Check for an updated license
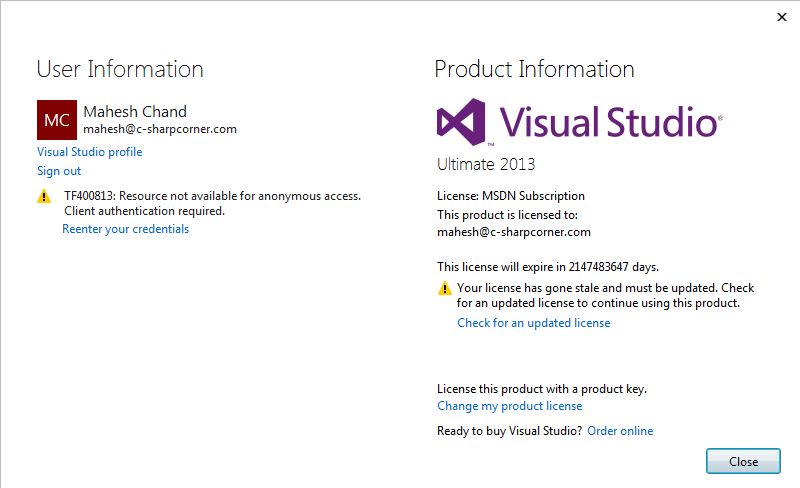This screenshot has width=800, height=488. pos(533,323)
